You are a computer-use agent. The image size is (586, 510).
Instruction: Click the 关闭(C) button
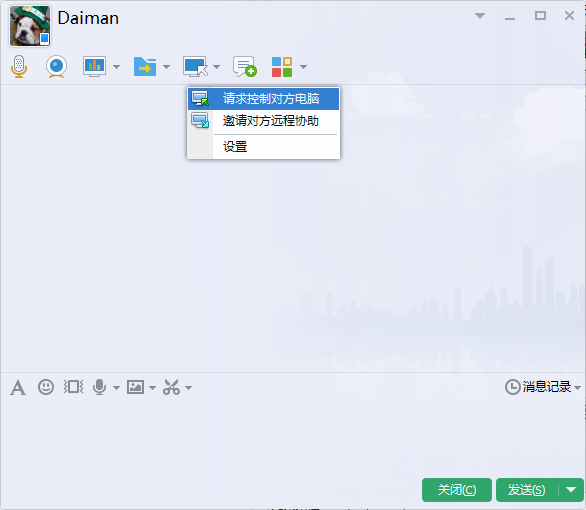pyautogui.click(x=457, y=489)
